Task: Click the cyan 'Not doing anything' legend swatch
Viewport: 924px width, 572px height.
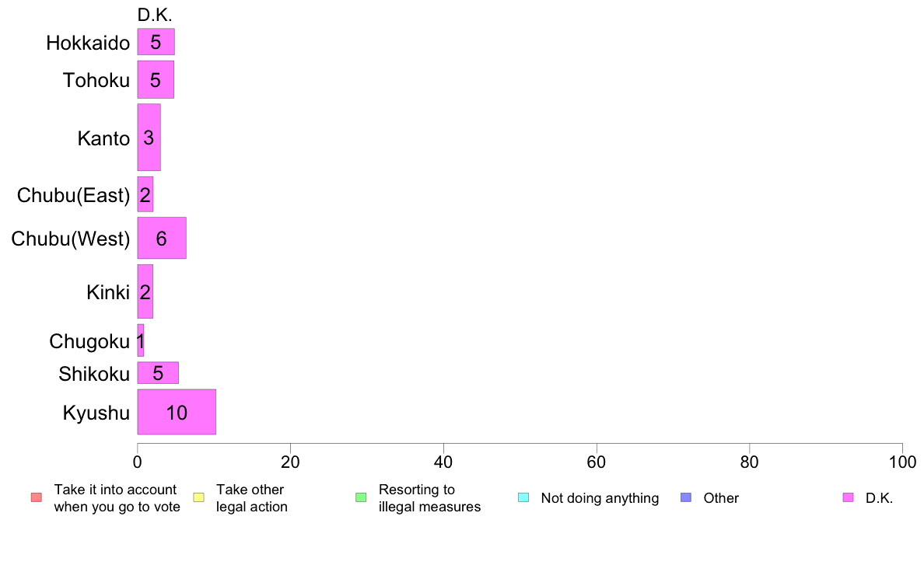Action: click(523, 497)
